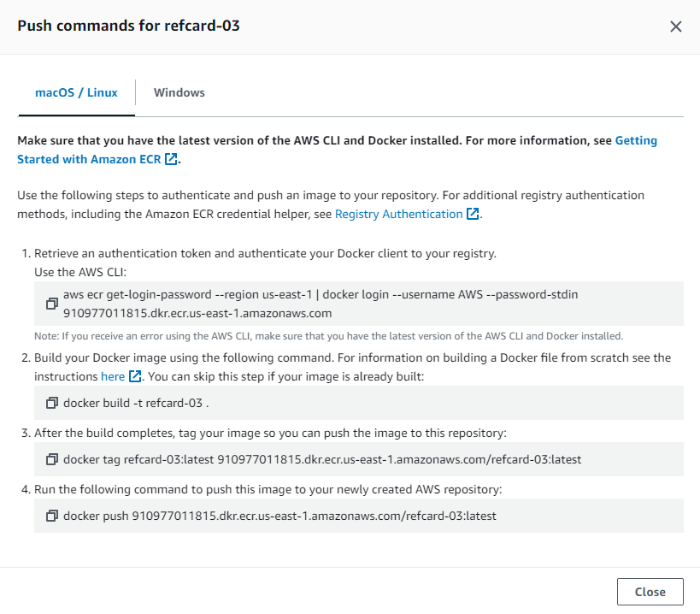Dismiss dialog with the X icon
The width and height of the screenshot is (700, 614).
click(x=675, y=27)
